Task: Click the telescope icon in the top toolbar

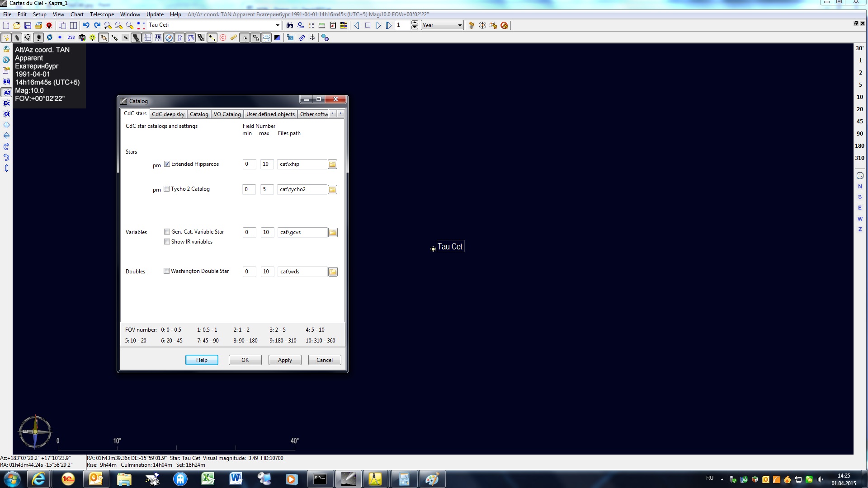Action: click(472, 25)
